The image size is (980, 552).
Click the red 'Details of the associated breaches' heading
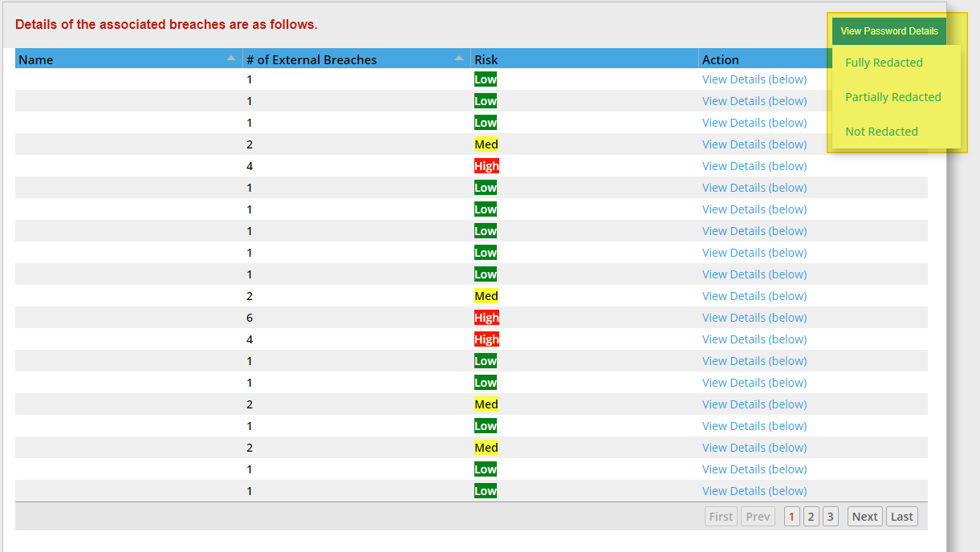coord(166,24)
